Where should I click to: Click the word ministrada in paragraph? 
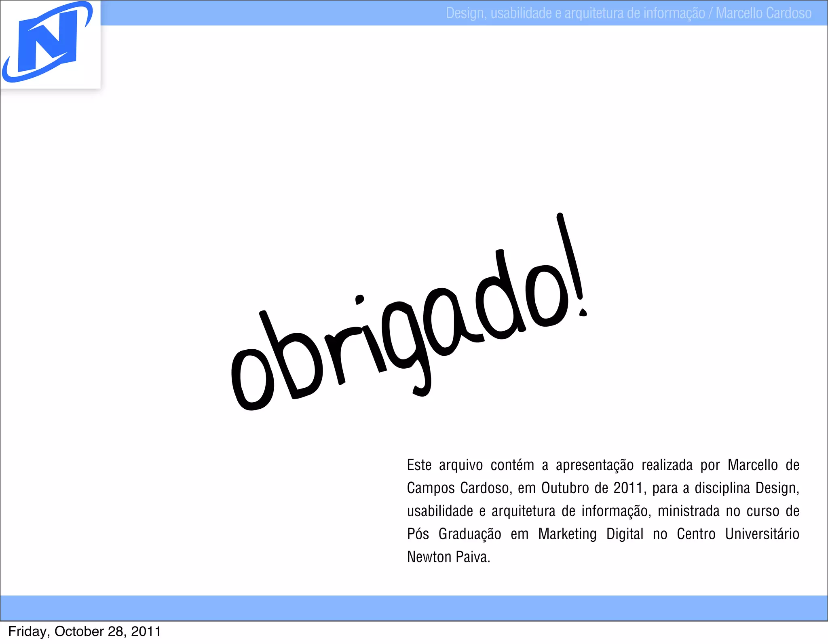[x=688, y=511]
